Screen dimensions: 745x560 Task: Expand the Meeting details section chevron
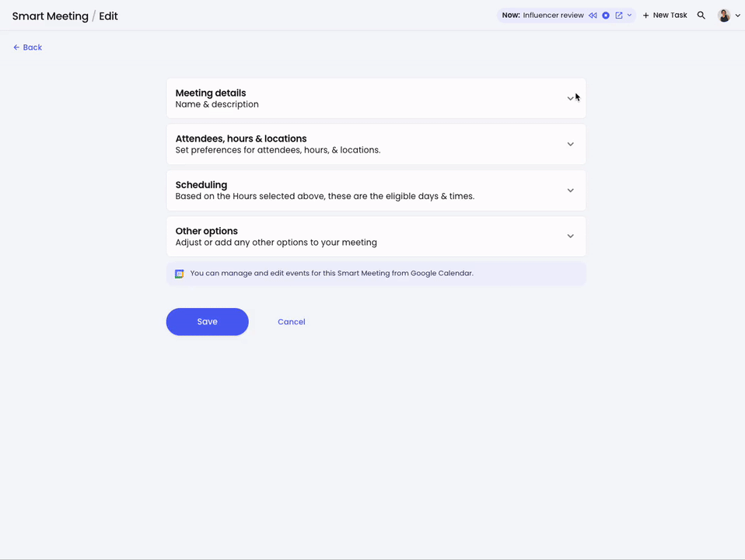(x=570, y=99)
